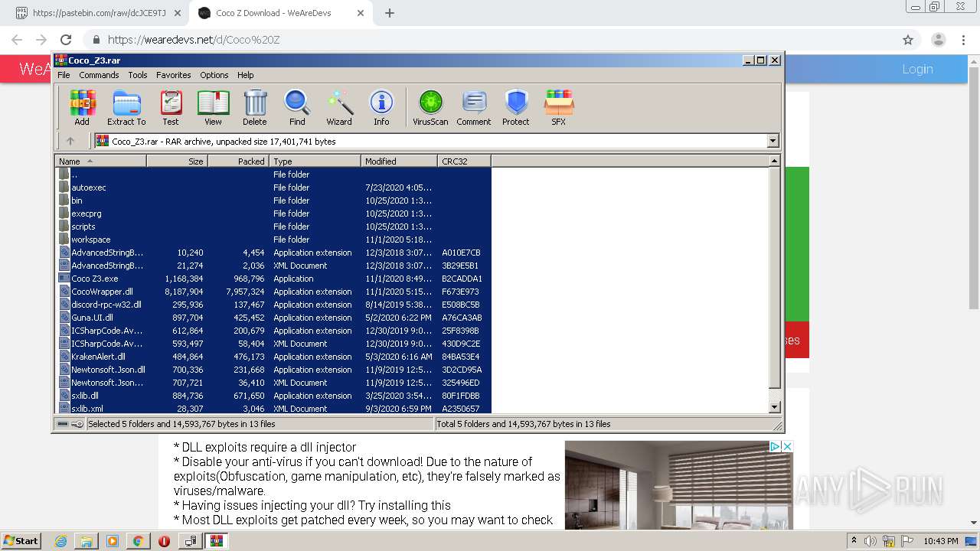Select the bin folder row

pyautogui.click(x=273, y=201)
